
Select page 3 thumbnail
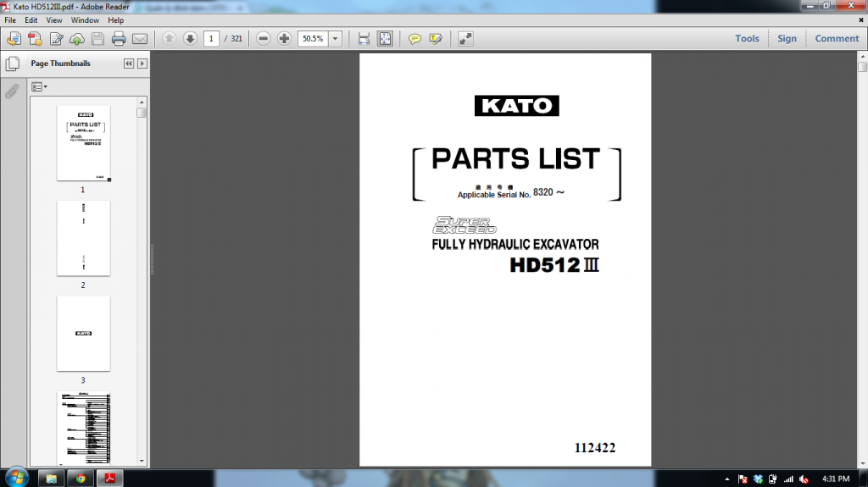click(x=83, y=333)
